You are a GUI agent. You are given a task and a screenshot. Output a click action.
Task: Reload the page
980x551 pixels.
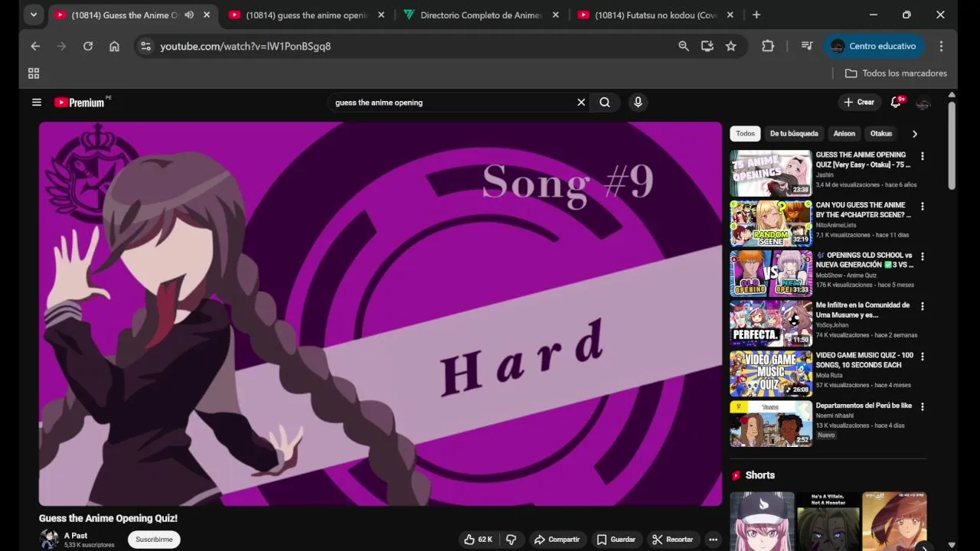(x=88, y=46)
